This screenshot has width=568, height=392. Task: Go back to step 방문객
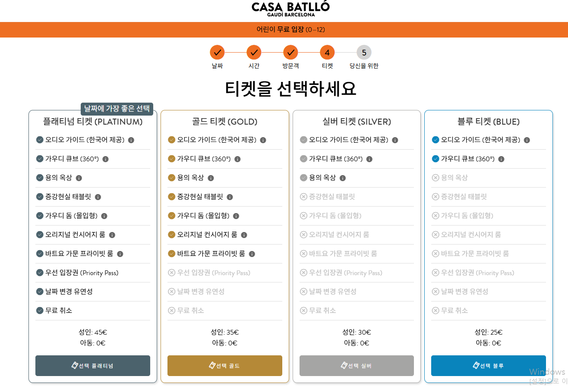[290, 53]
